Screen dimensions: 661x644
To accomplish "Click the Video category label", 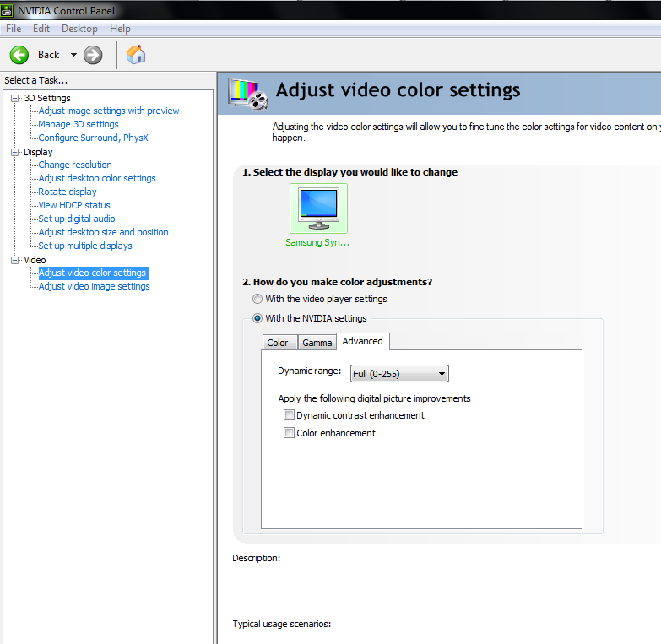I will coord(35,260).
